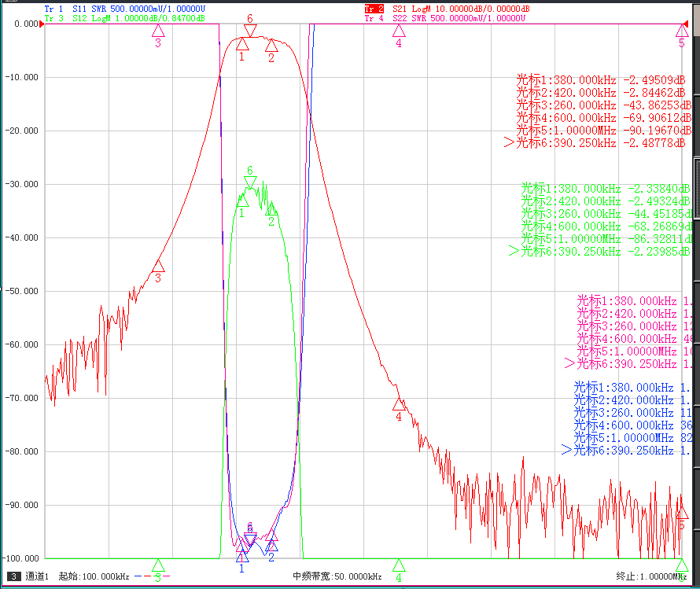
Task: Click active red readout 光标6 390.250kHz -2.48778dB
Action: pos(595,143)
